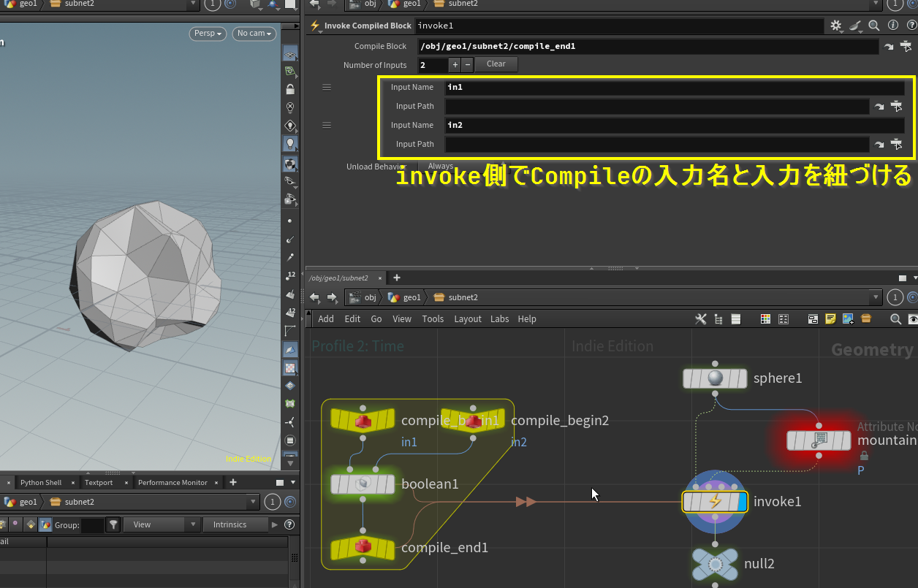
Task: Toggle the viewport lock icon in sidebar
Action: click(290, 90)
